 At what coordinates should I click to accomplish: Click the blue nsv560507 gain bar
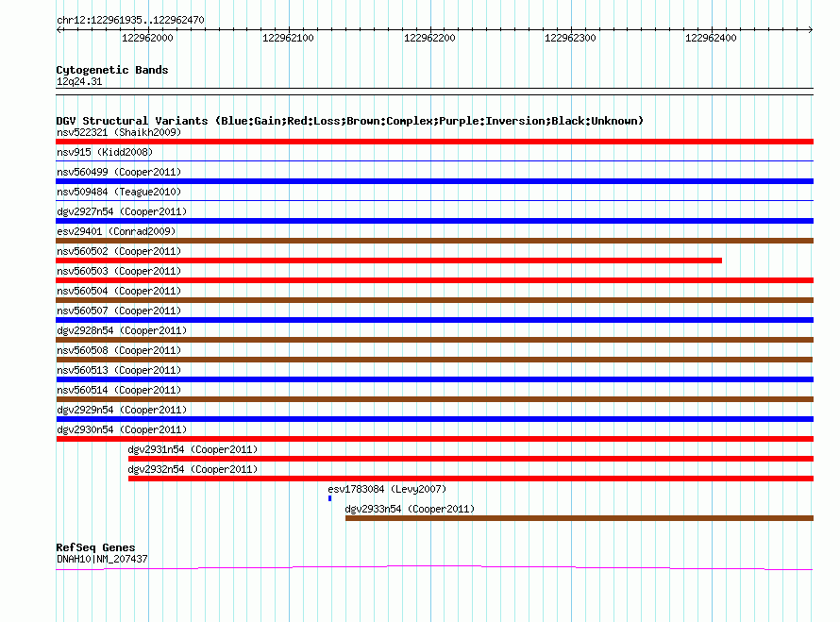point(434,320)
